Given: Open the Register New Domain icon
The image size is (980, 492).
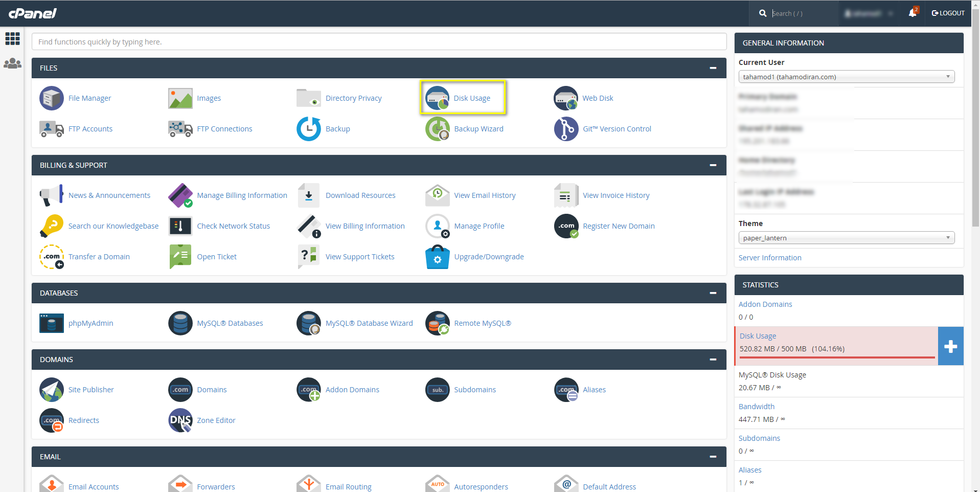Looking at the screenshot, I should [x=566, y=226].
